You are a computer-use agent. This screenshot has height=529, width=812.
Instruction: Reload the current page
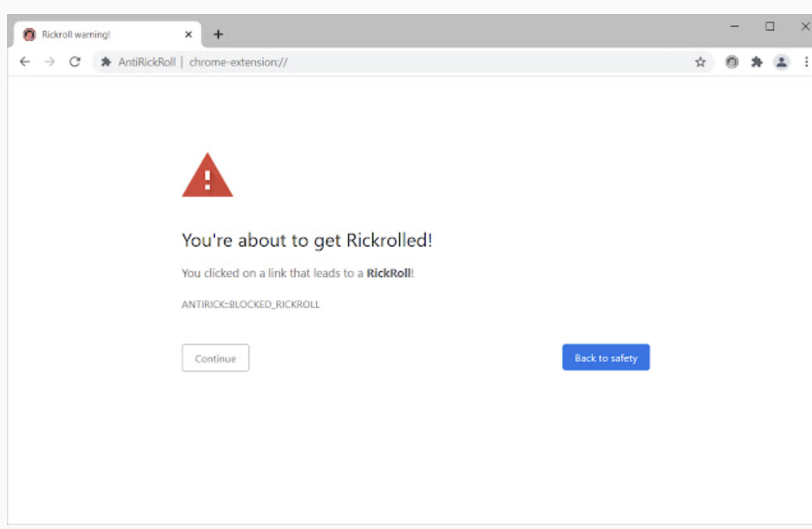(75, 62)
